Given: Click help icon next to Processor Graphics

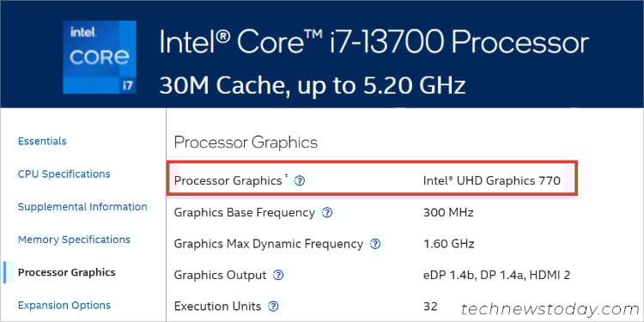Looking at the screenshot, I should (300, 180).
